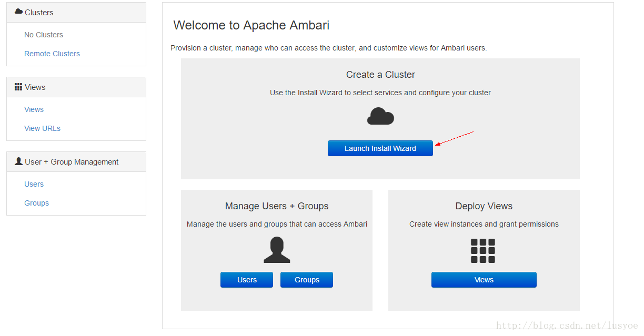
Task: Click the 'Provision a cluster' intro sentence
Action: [x=329, y=48]
